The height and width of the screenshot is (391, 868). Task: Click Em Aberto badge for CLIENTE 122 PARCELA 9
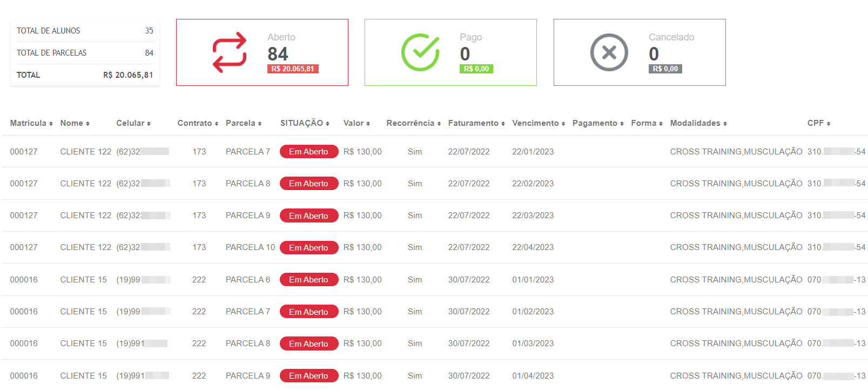click(309, 215)
